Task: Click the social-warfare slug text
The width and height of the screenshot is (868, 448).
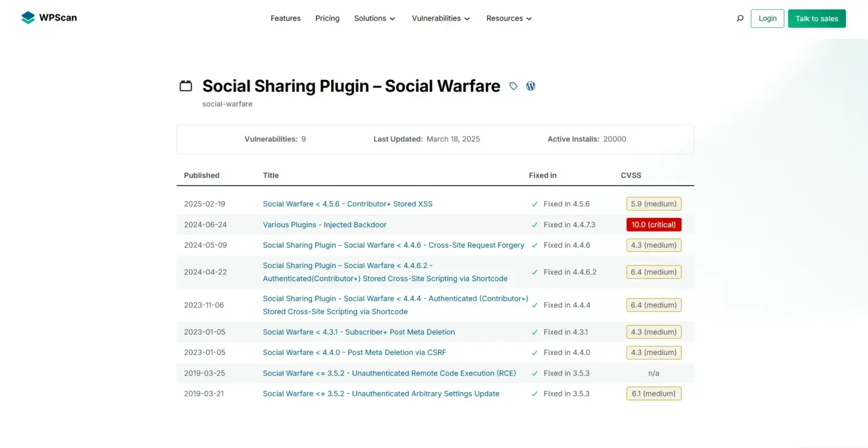Action: coord(228,104)
